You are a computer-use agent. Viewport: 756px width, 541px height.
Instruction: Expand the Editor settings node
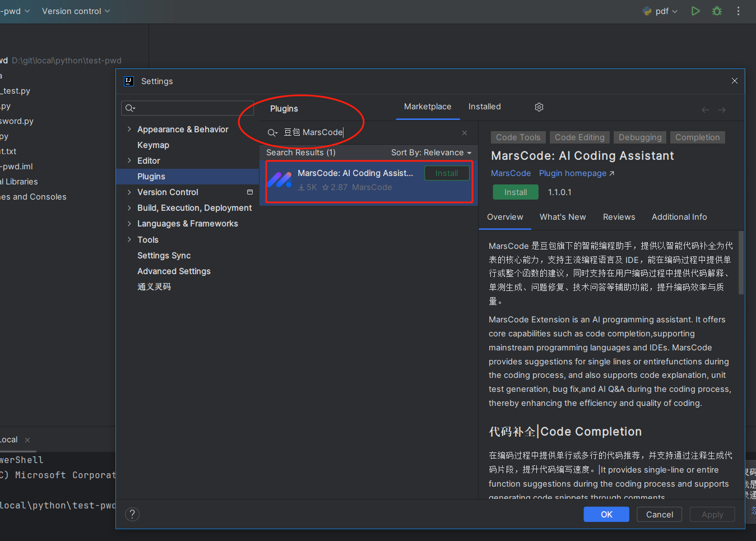tap(128, 160)
